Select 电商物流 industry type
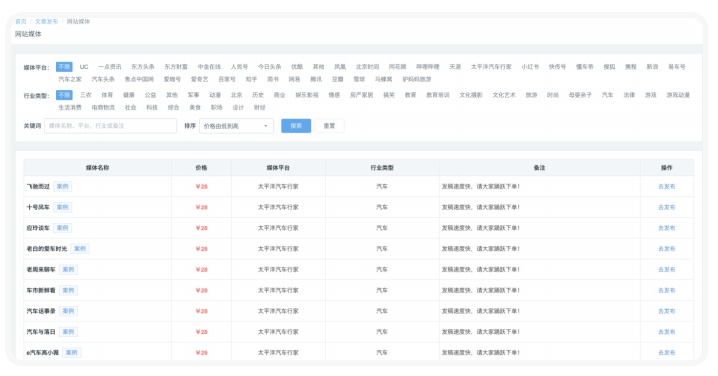This screenshot has height=376, width=718. click(103, 108)
